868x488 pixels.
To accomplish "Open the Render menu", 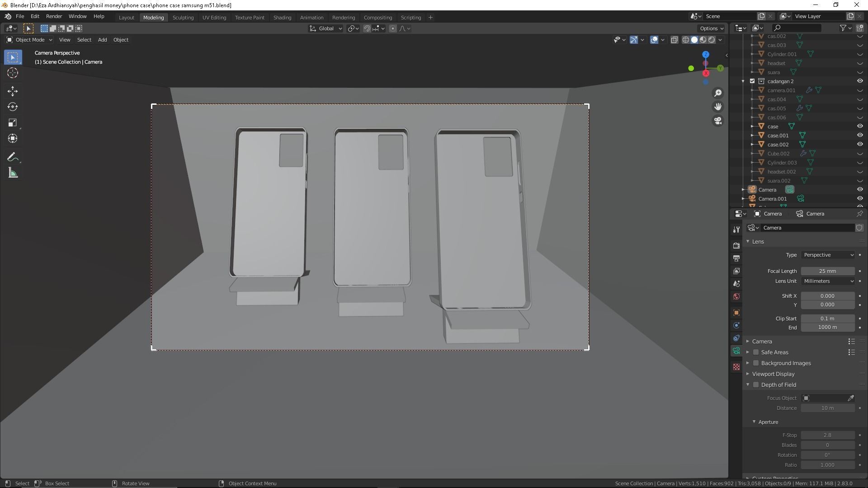I will click(54, 16).
